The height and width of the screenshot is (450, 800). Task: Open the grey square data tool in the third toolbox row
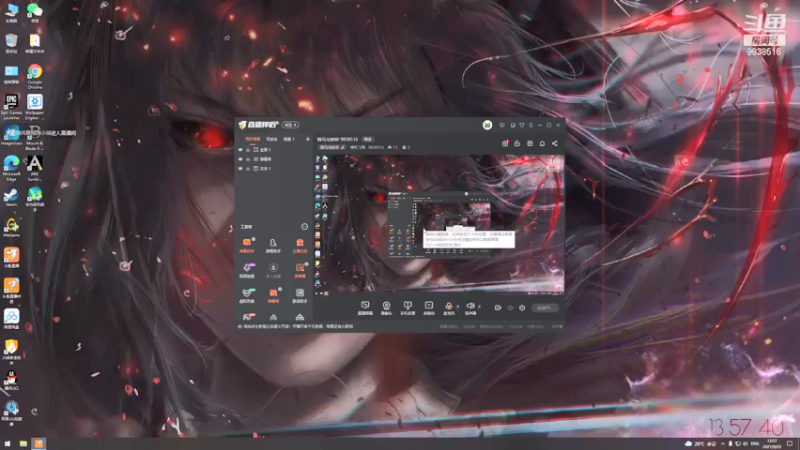[x=300, y=295]
